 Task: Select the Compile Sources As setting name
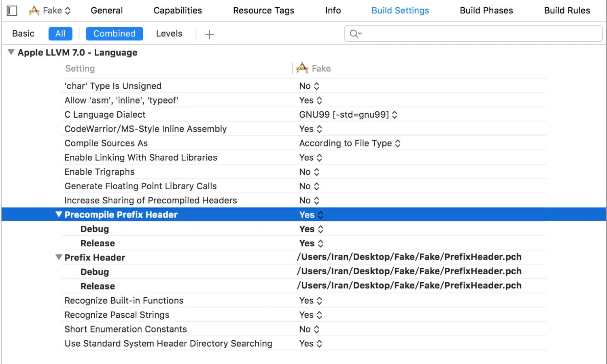click(x=106, y=143)
